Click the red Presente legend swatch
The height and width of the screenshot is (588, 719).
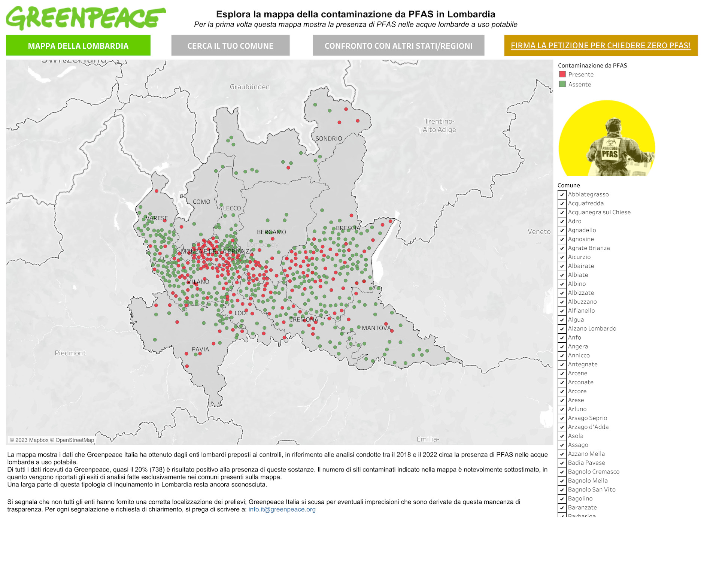click(x=562, y=74)
